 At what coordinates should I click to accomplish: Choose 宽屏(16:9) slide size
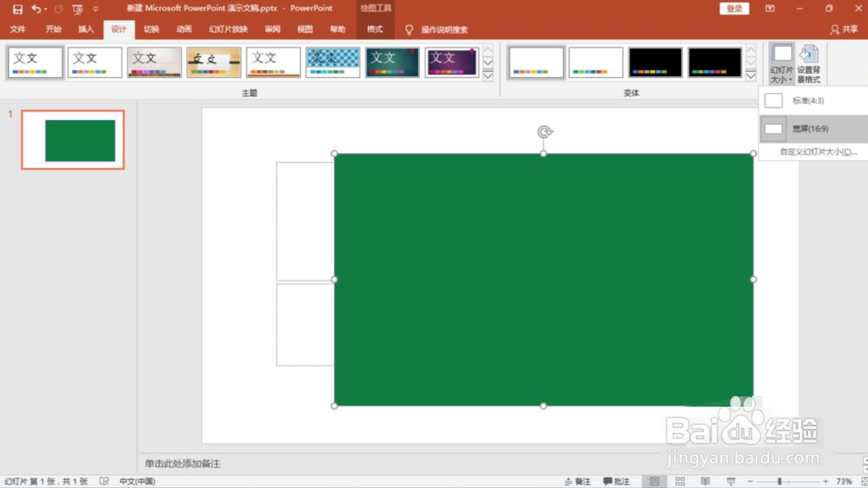pos(813,129)
